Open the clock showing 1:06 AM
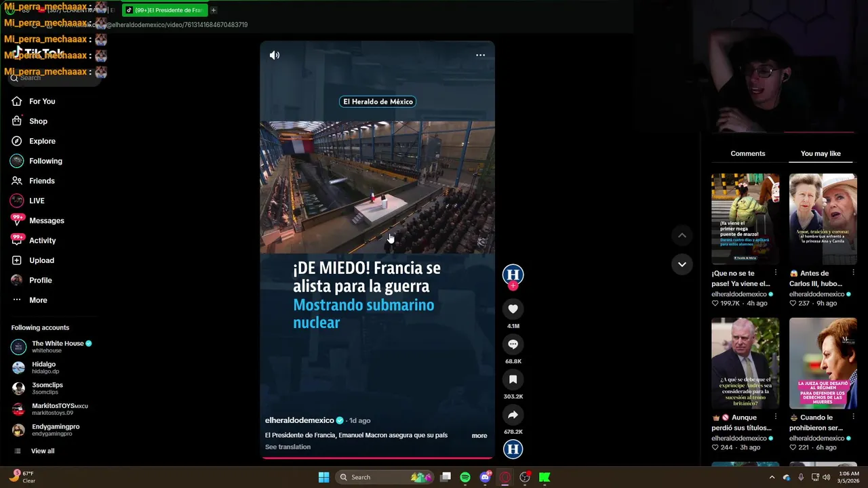Screen dimensions: 868x488 click(x=849, y=477)
